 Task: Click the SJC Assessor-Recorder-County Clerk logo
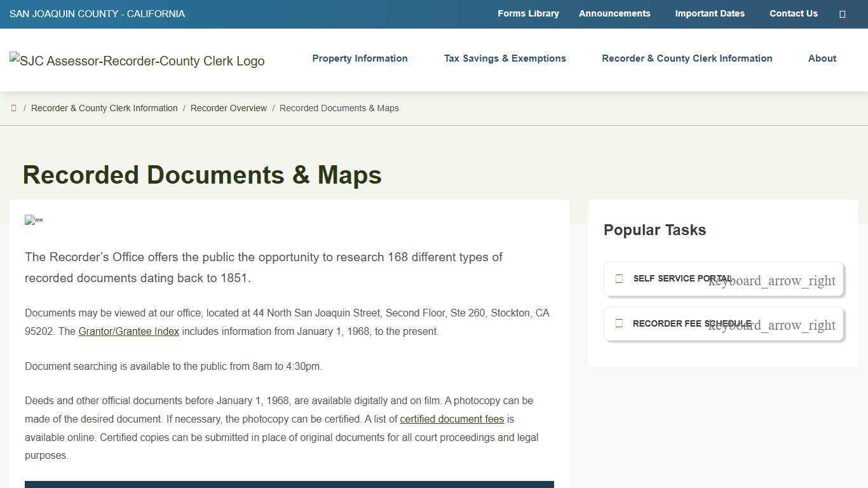coord(137,61)
